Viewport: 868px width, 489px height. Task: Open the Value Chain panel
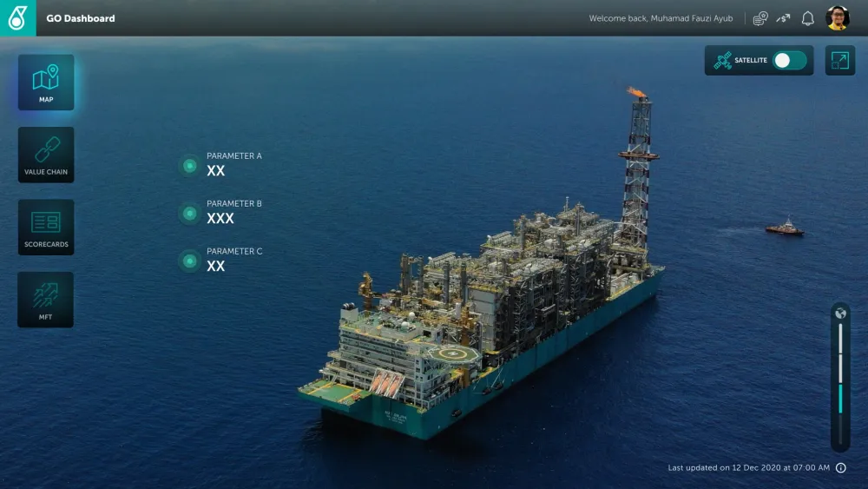point(46,155)
